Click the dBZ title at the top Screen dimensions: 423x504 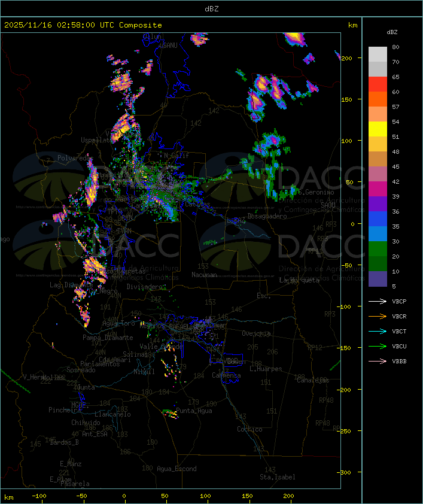coord(212,9)
